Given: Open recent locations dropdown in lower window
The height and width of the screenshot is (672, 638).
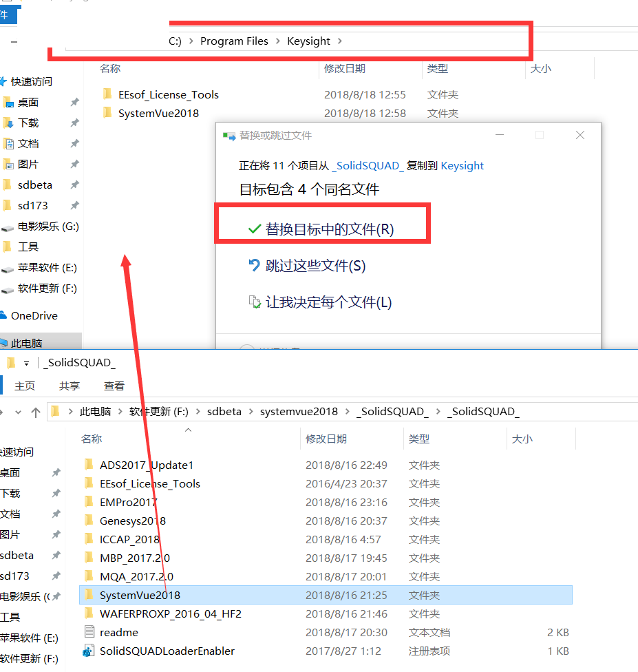Looking at the screenshot, I should click(x=18, y=412).
